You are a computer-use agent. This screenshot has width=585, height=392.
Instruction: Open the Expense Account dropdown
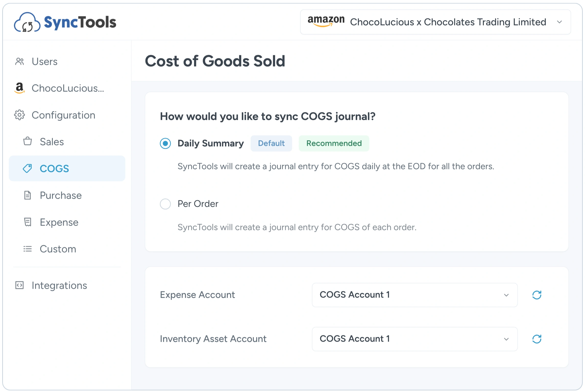tap(414, 295)
